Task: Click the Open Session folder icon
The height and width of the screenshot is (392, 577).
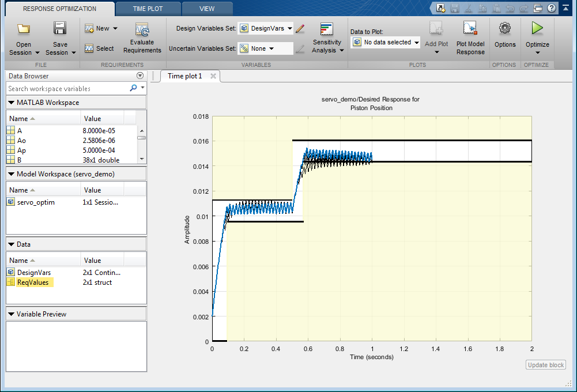Action: pos(24,29)
